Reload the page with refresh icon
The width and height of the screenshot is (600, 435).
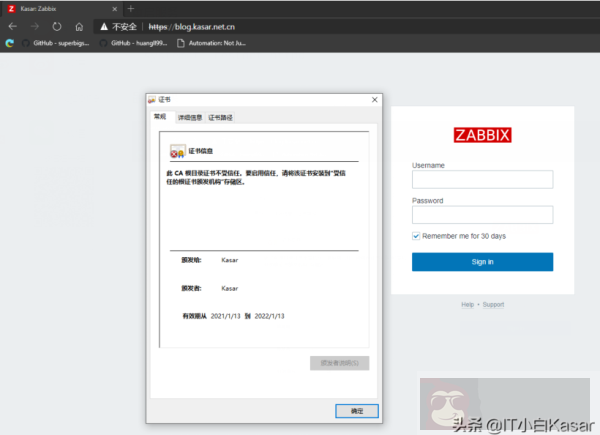[x=57, y=26]
